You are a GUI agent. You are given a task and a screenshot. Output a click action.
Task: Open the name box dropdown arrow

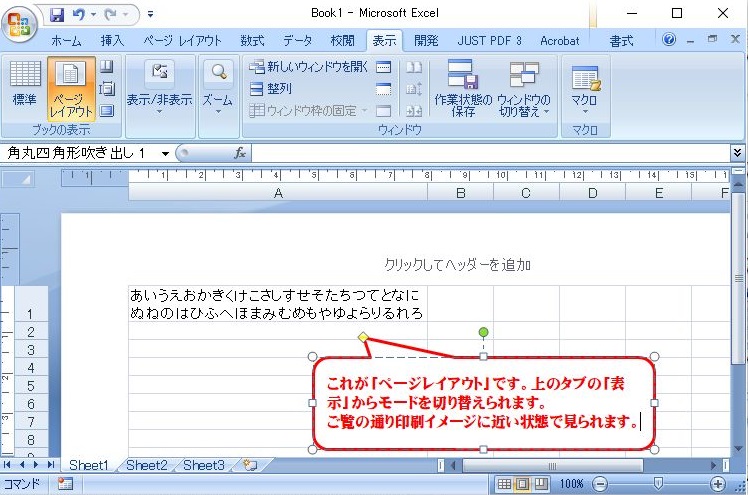pyautogui.click(x=165, y=154)
